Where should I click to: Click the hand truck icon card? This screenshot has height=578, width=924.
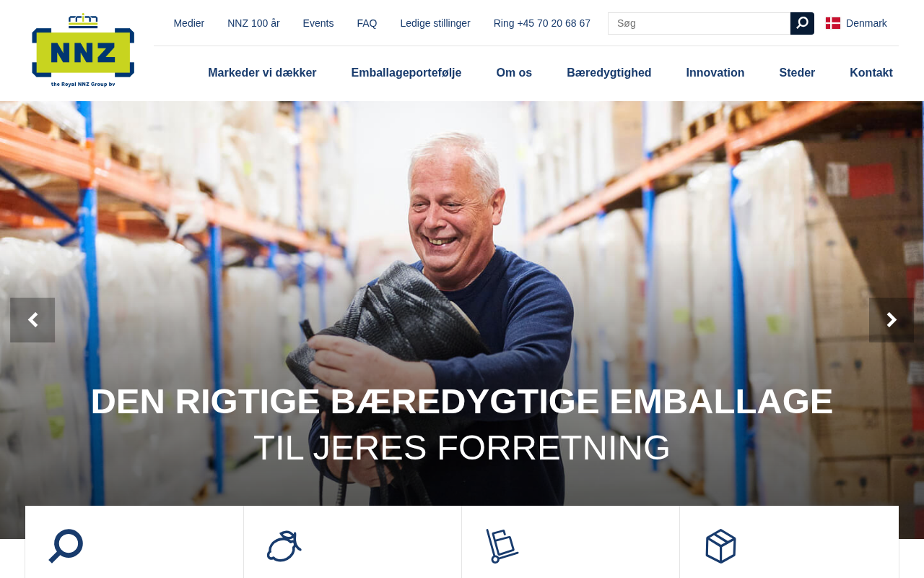coord(502,545)
